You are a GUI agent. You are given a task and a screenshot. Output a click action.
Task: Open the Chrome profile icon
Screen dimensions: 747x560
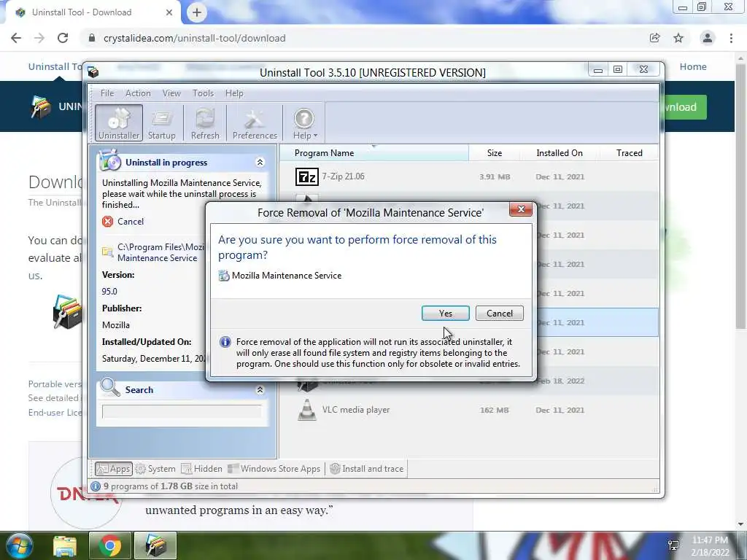click(x=708, y=38)
